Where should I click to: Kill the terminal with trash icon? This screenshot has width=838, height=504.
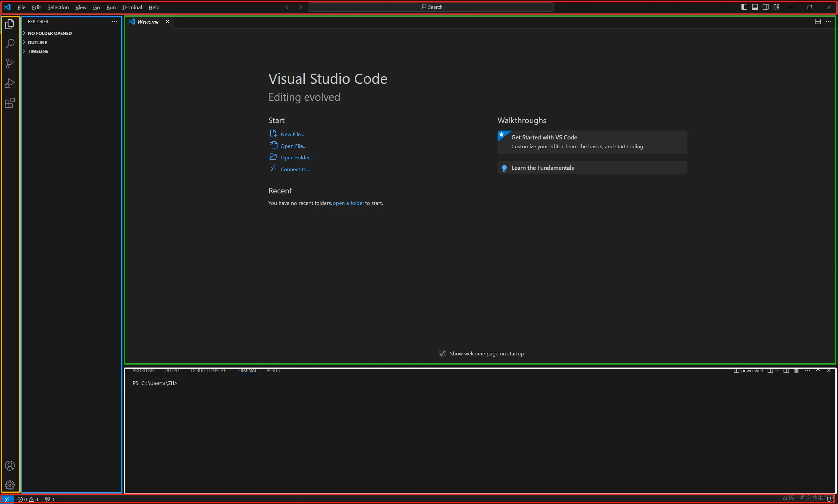click(x=796, y=370)
